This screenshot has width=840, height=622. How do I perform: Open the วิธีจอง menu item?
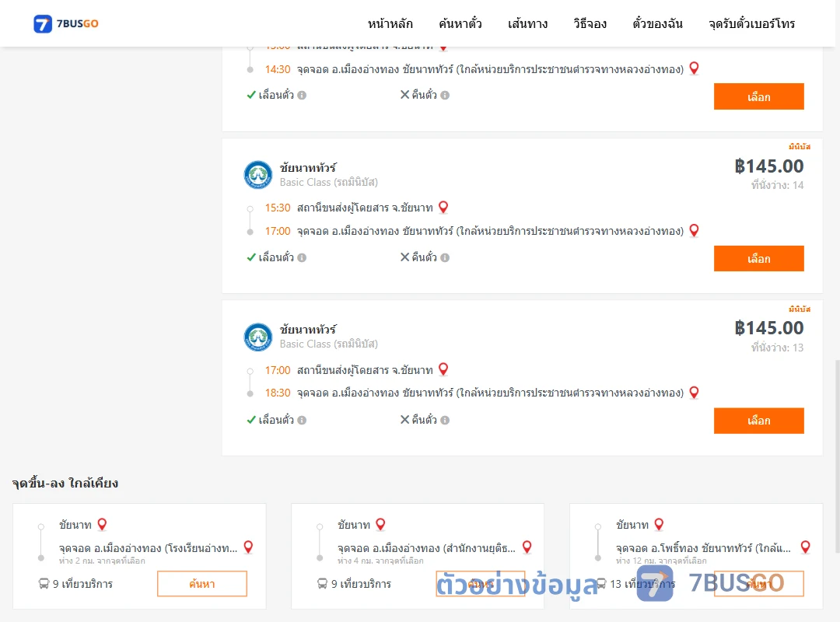pyautogui.click(x=590, y=23)
